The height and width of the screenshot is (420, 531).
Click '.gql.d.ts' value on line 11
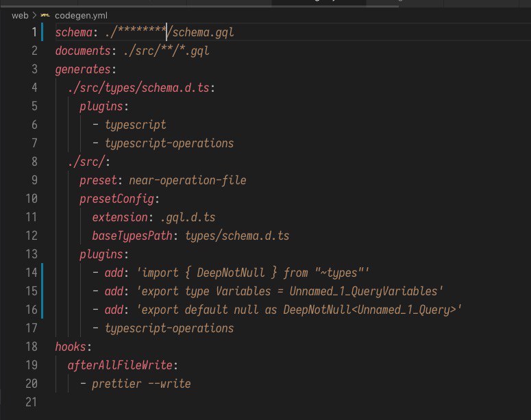(x=188, y=217)
